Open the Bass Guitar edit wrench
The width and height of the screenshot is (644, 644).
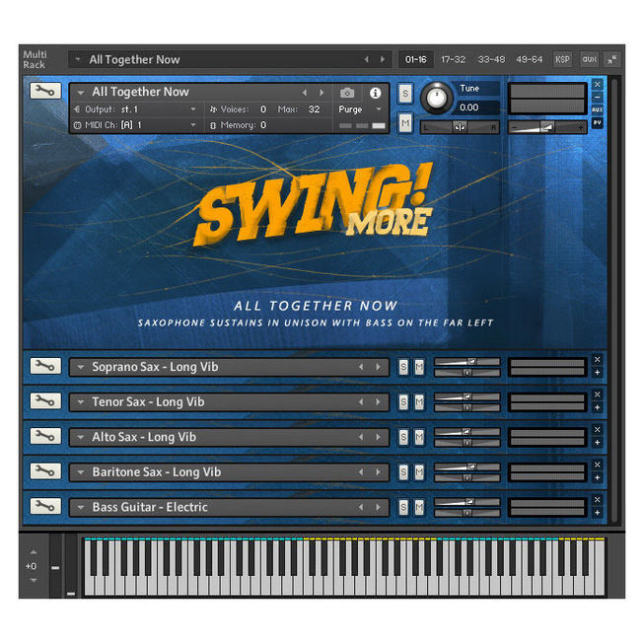click(x=45, y=506)
